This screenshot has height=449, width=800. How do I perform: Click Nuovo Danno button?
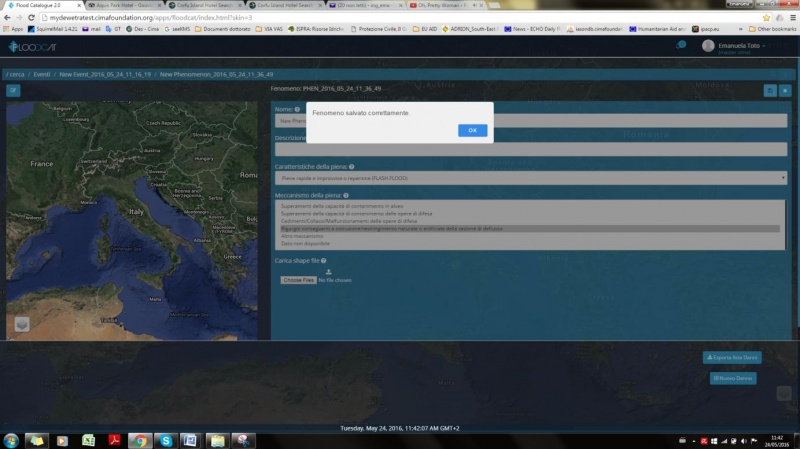click(733, 378)
